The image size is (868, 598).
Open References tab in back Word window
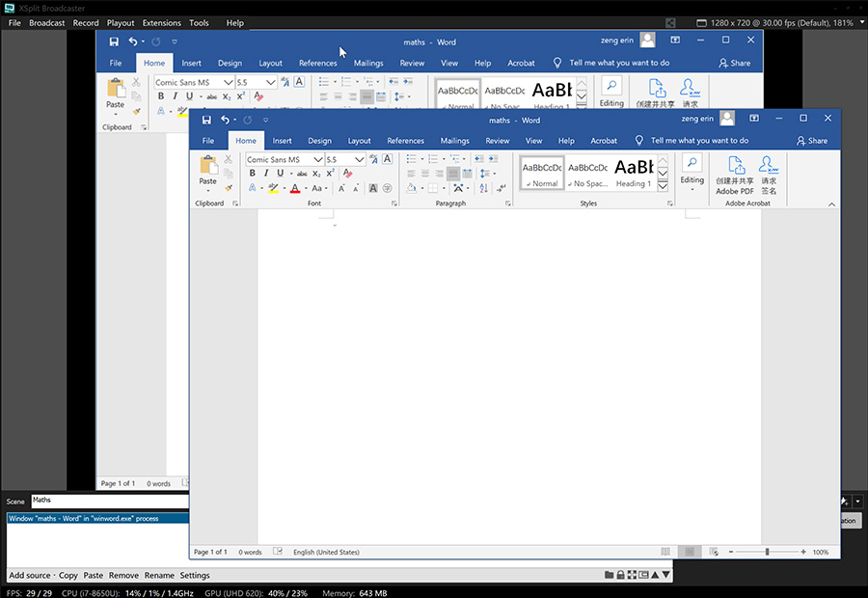[x=317, y=63]
